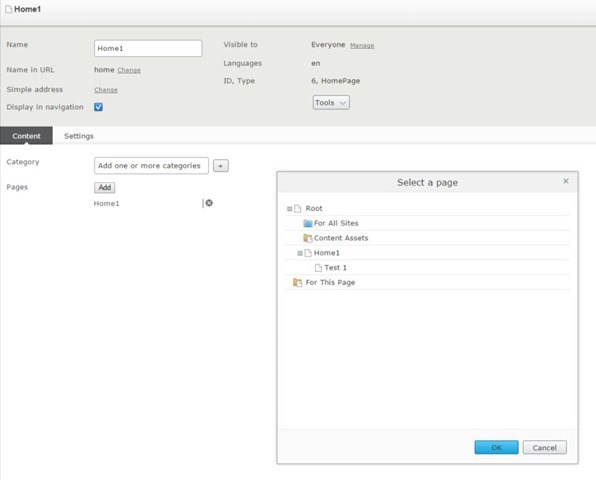Click the Add button under Pages

click(x=105, y=187)
